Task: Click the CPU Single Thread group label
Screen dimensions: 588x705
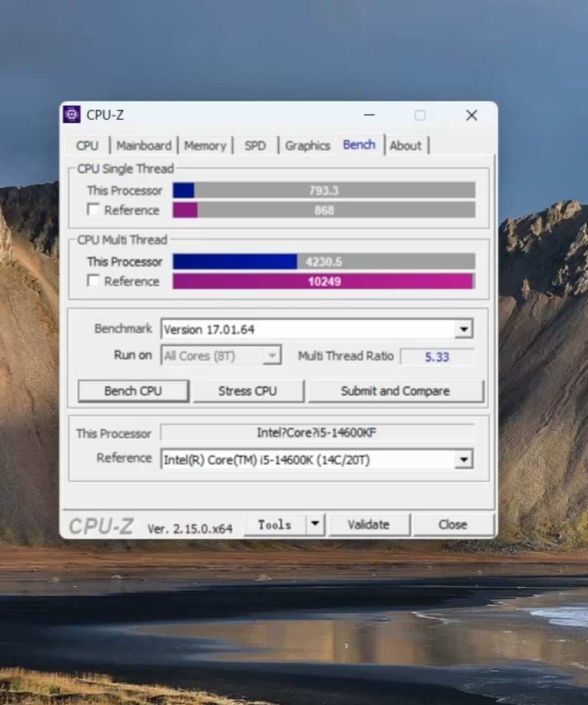Action: click(126, 169)
